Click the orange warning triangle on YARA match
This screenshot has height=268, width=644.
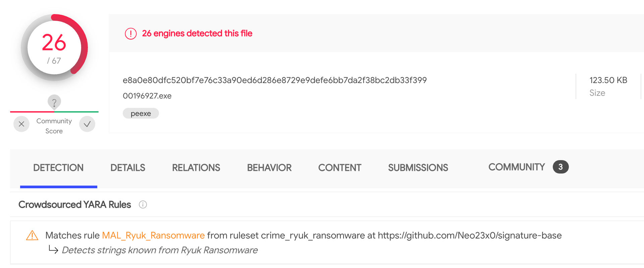pyautogui.click(x=32, y=236)
